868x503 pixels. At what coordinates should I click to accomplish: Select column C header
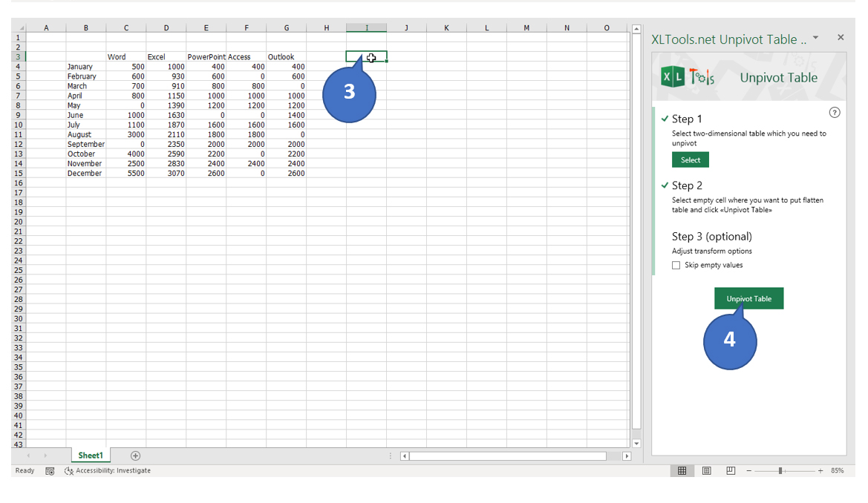(x=126, y=27)
